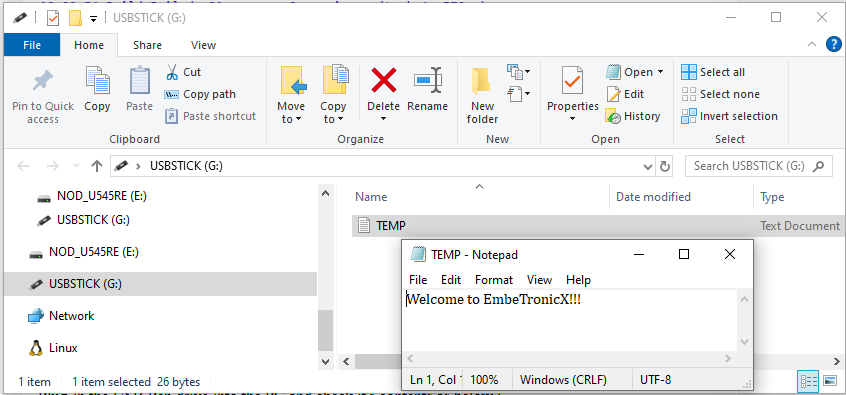Click Select none
The image size is (846, 395).
point(720,94)
